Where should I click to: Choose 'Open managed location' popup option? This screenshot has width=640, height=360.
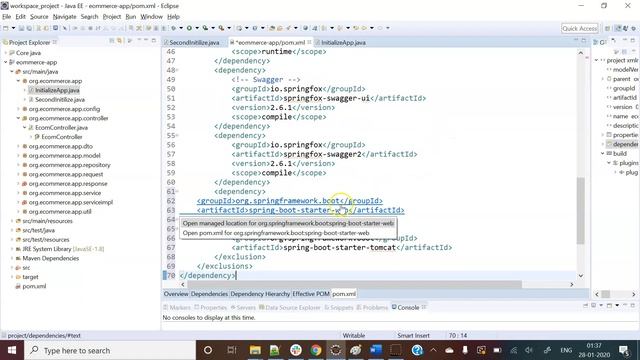click(288, 223)
